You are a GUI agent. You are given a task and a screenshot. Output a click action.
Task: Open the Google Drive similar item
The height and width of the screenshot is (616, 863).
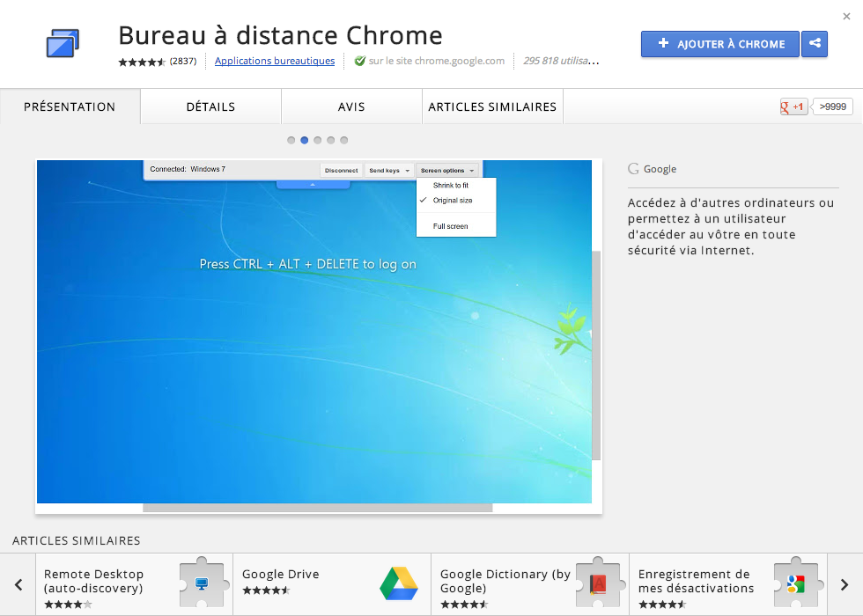(x=333, y=584)
